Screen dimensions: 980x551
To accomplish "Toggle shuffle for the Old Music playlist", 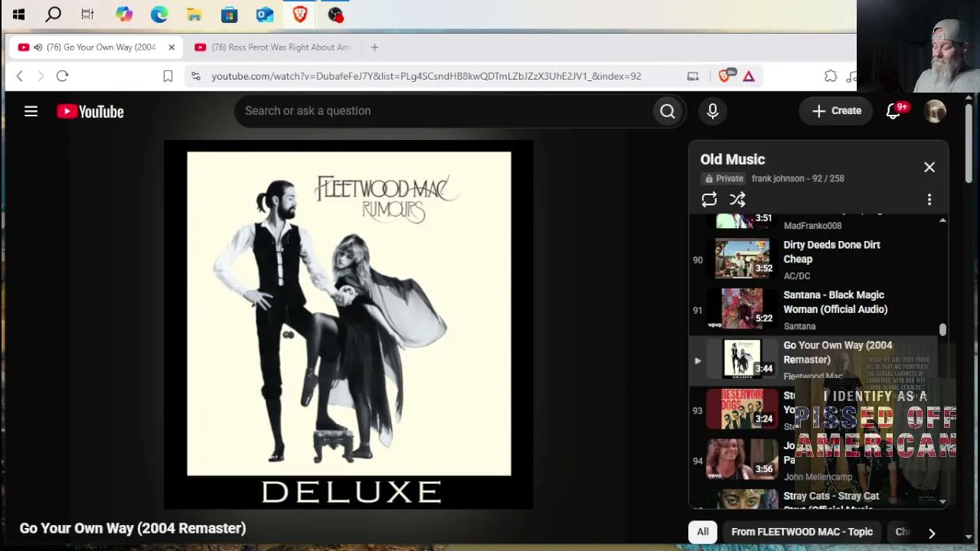I will coord(737,200).
